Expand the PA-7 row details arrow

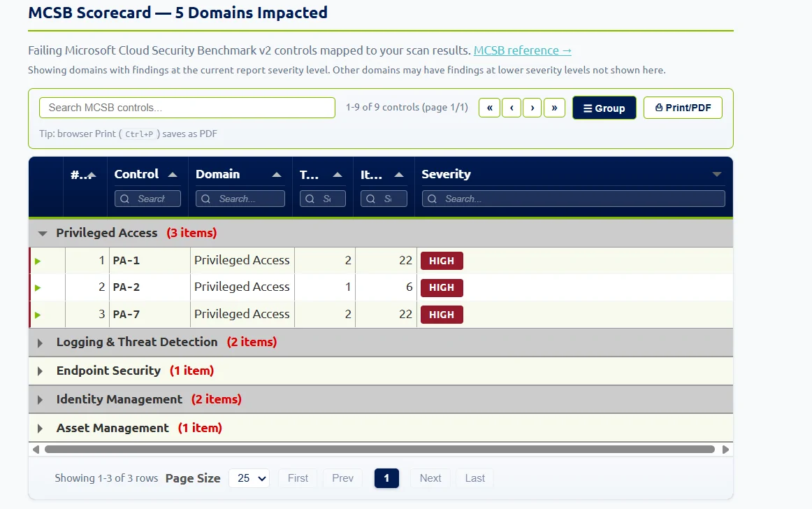(x=38, y=315)
